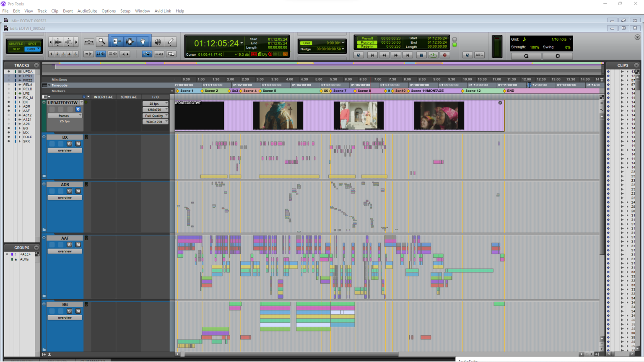Jump to the Scene 12 marker
The image size is (644, 362).
pyautogui.click(x=473, y=91)
